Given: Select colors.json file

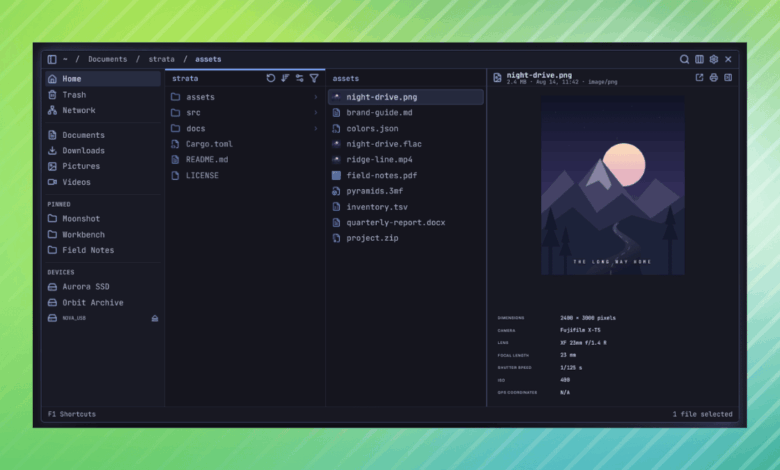Looking at the screenshot, I should 405,128.
